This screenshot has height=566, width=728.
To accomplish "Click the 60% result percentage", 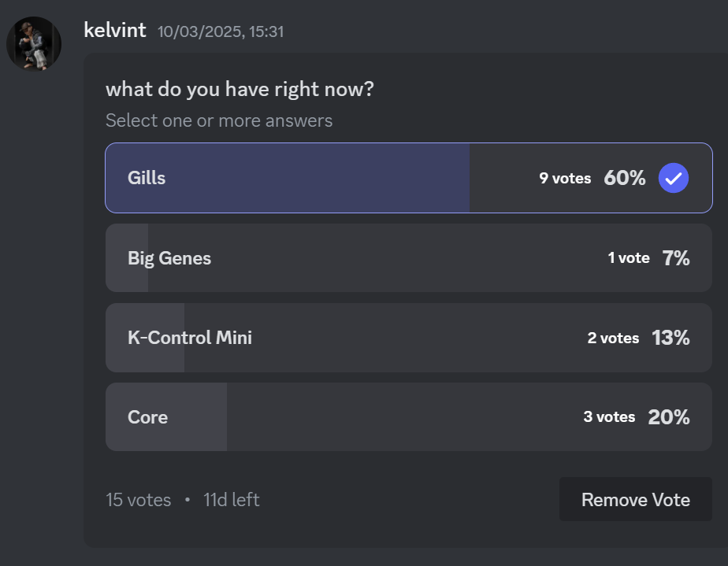I will [625, 179].
